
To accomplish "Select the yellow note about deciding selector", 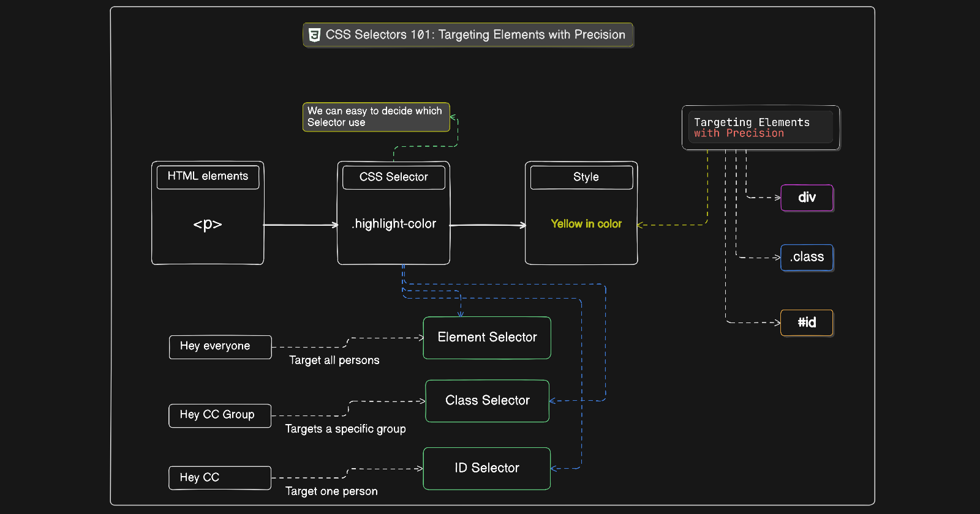I will [376, 117].
